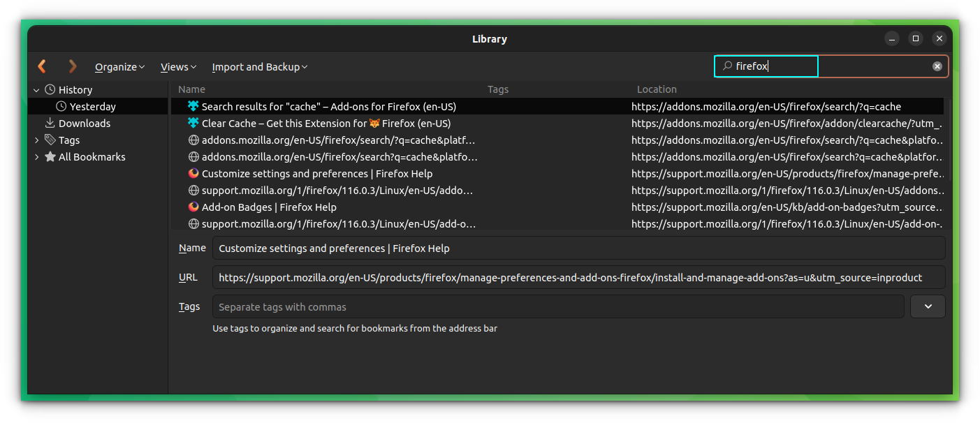
Task: Collapse the History tree node
Action: tap(36, 90)
